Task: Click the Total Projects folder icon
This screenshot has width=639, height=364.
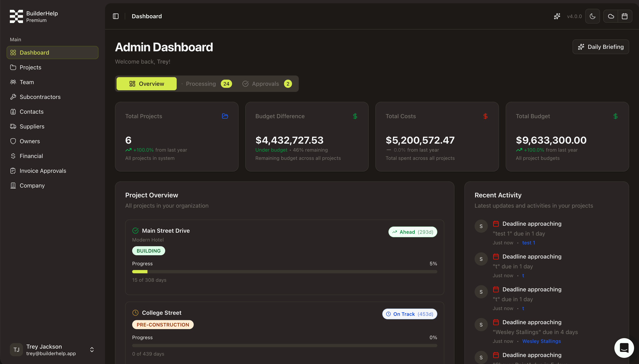Action: 225,116
